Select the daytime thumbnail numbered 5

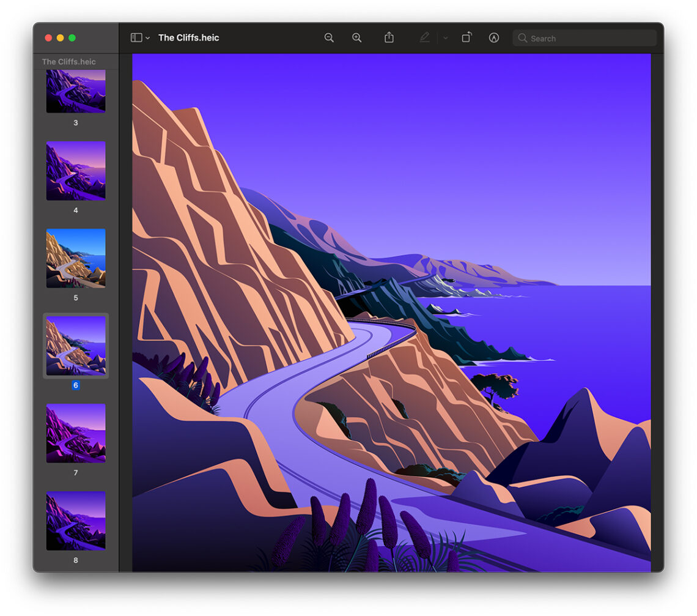click(75, 259)
